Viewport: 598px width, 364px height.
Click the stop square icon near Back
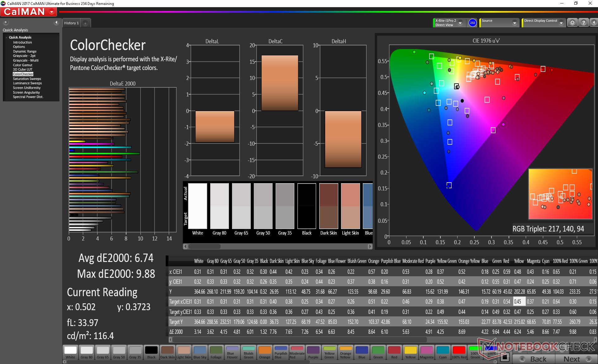click(505, 357)
